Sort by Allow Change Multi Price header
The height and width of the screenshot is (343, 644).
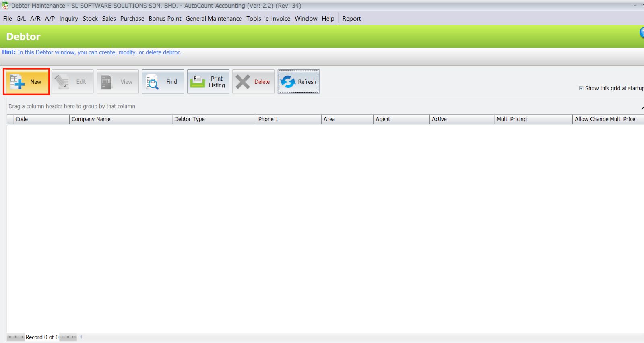(608, 119)
